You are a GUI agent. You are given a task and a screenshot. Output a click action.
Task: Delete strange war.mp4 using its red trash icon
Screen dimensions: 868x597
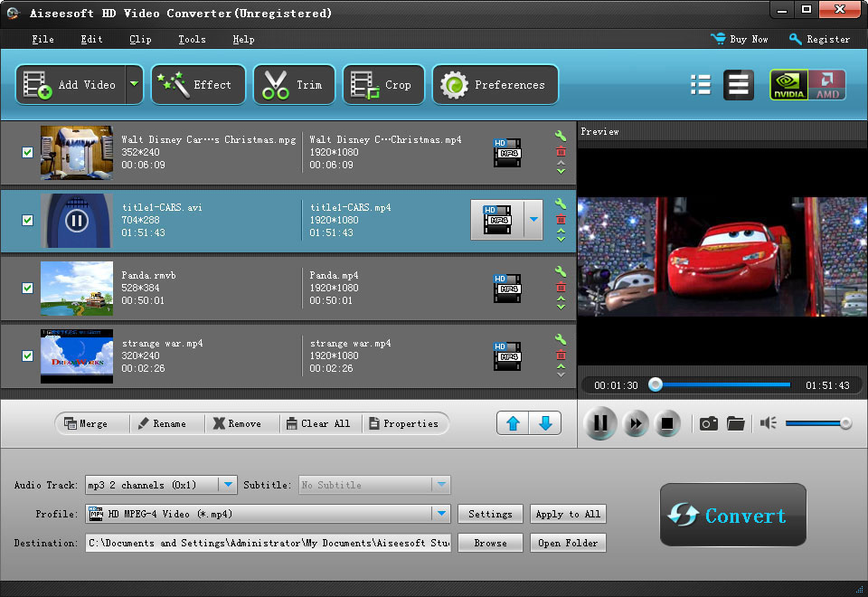click(x=561, y=355)
